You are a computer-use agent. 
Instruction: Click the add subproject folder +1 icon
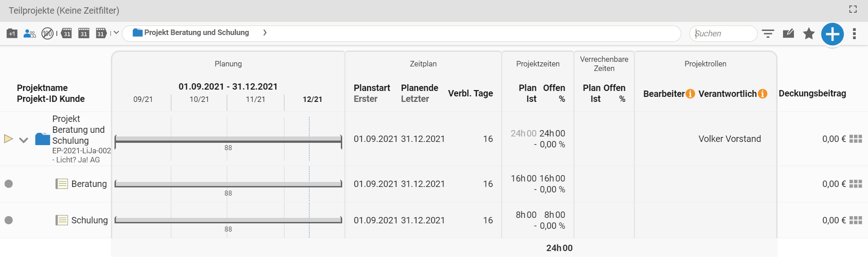[x=12, y=33]
